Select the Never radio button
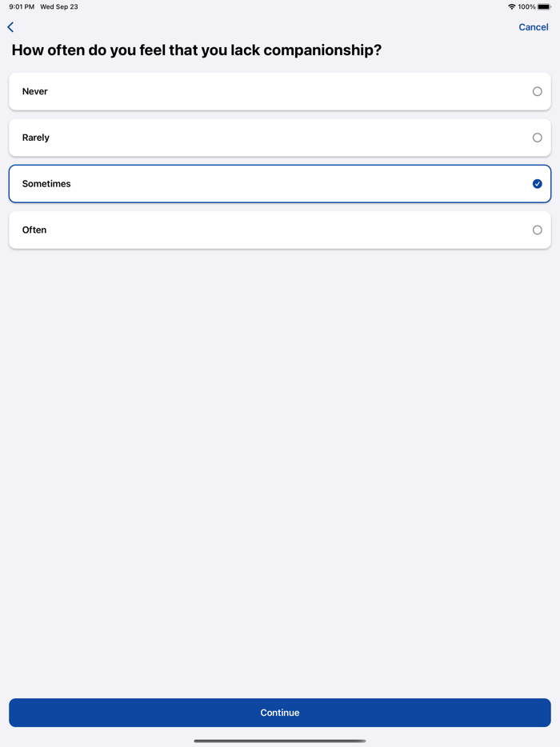 point(537,91)
